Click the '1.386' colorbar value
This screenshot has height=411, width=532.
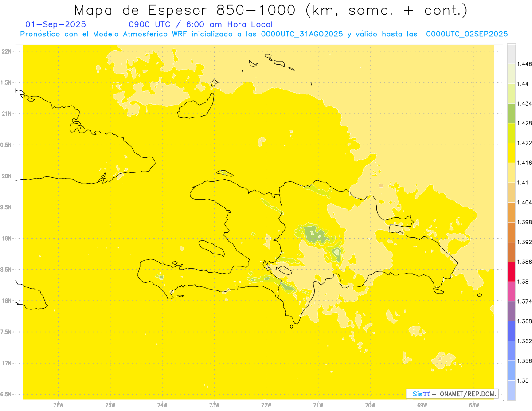point(524,262)
